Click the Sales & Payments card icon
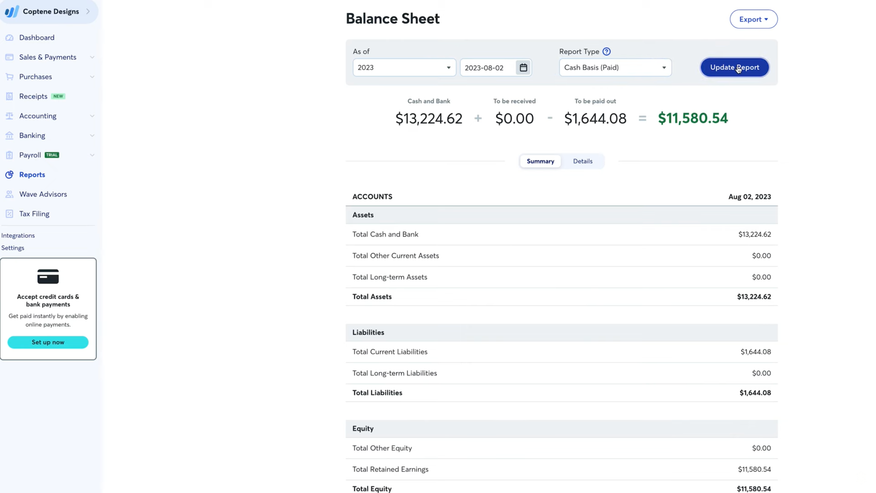This screenshot has width=876, height=493. tap(10, 57)
